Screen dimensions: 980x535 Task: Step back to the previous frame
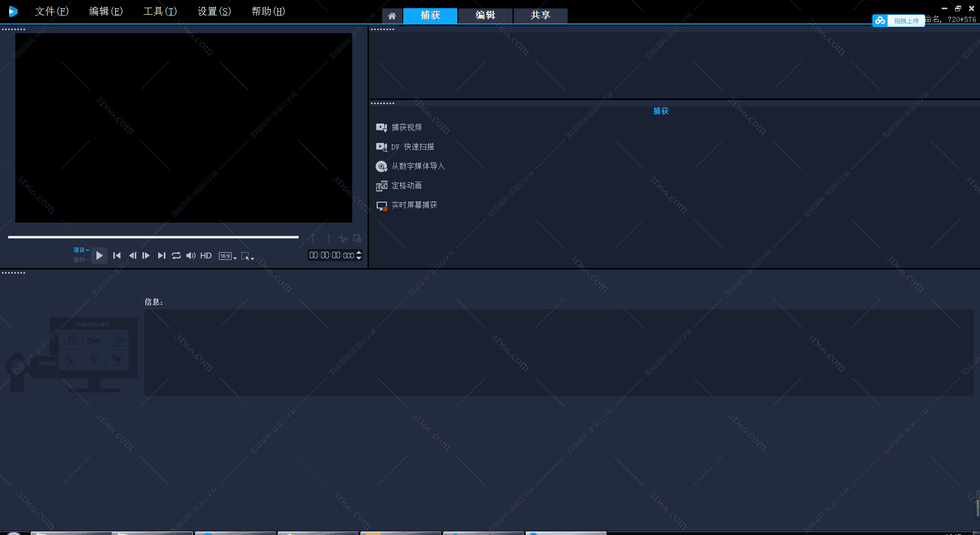point(132,256)
